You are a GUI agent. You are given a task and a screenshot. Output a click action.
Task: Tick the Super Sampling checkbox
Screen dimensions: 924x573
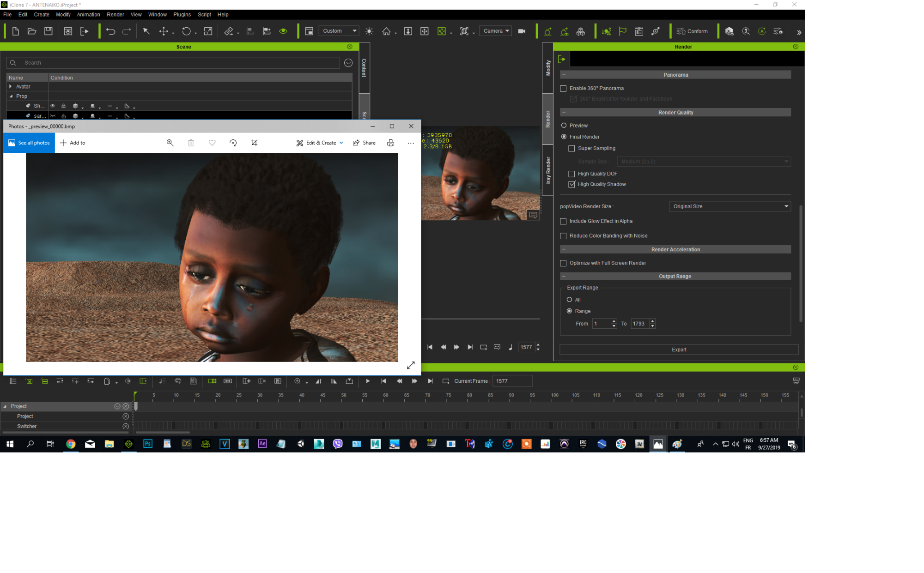click(571, 148)
